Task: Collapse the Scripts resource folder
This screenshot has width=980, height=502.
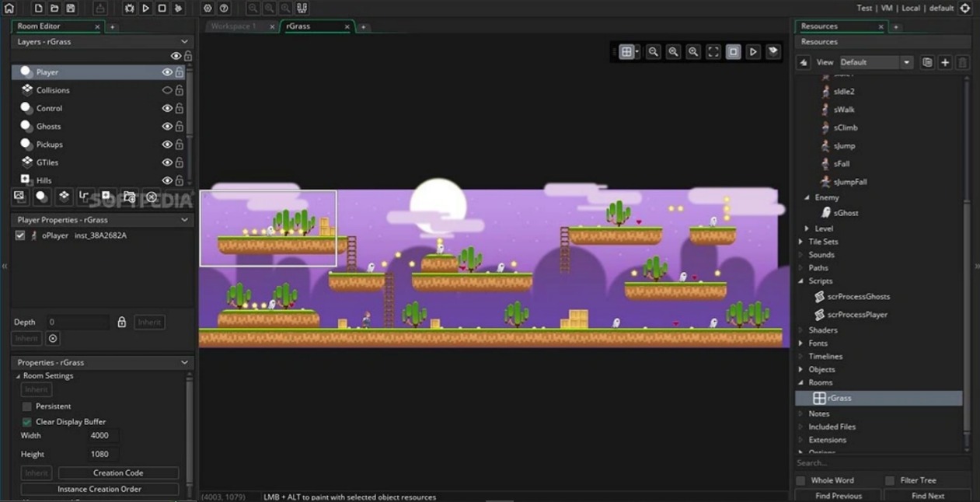Action: tap(800, 281)
